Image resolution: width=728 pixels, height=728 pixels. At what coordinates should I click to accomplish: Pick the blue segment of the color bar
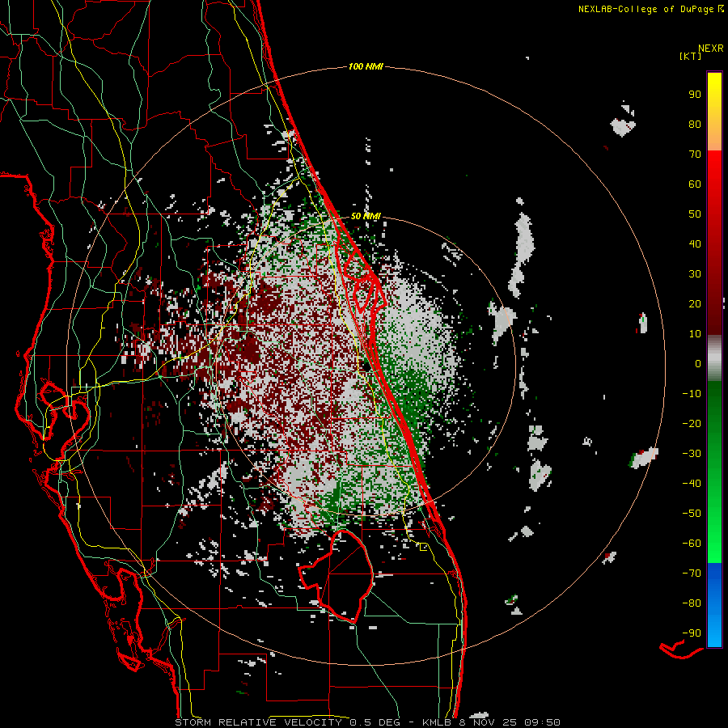point(714,605)
